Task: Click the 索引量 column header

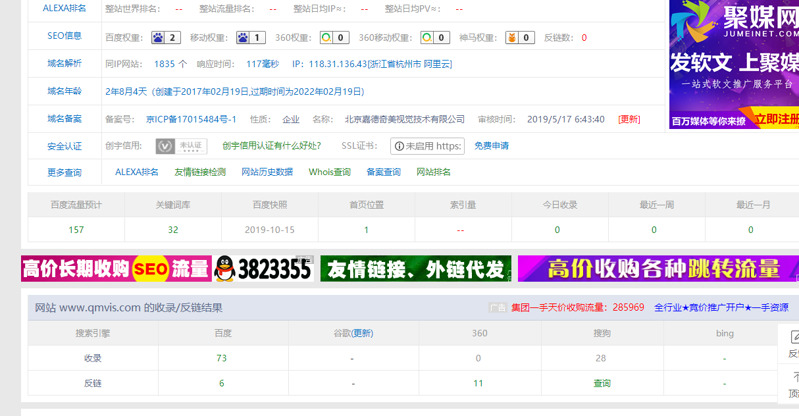Action: coord(463,205)
